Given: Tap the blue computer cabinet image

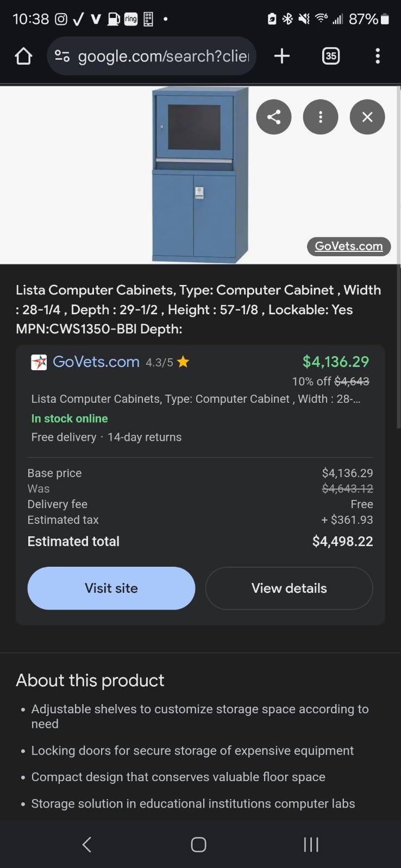Looking at the screenshot, I should pyautogui.click(x=200, y=175).
